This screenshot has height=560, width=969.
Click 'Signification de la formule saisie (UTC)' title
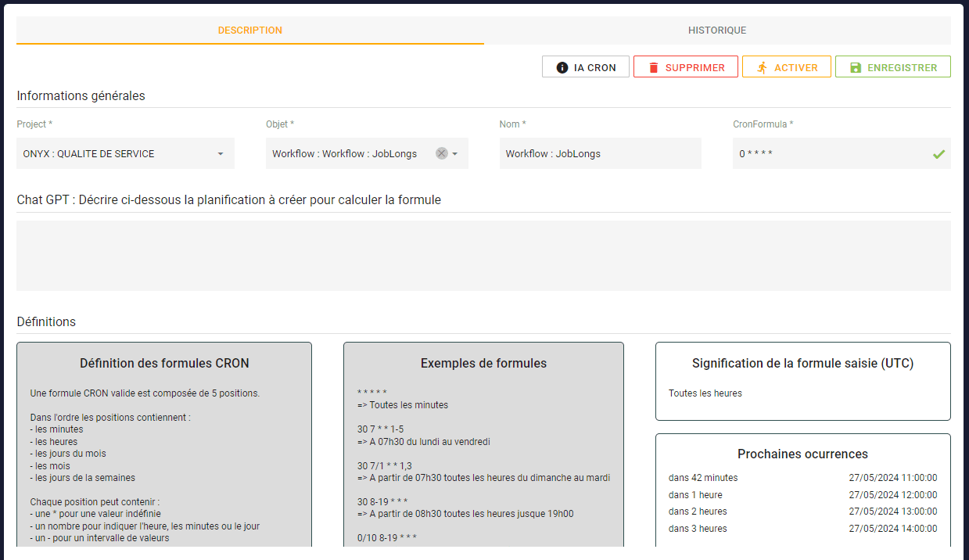802,363
